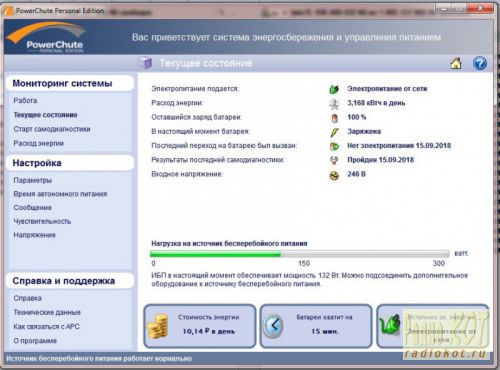Close the PowerChute window
The width and height of the screenshot is (500, 370).
481,9
